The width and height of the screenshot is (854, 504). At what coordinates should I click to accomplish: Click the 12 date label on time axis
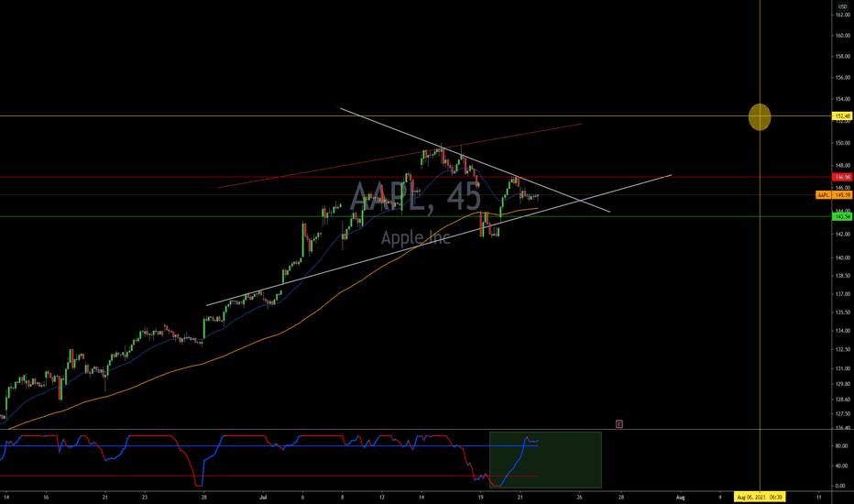tap(382, 497)
